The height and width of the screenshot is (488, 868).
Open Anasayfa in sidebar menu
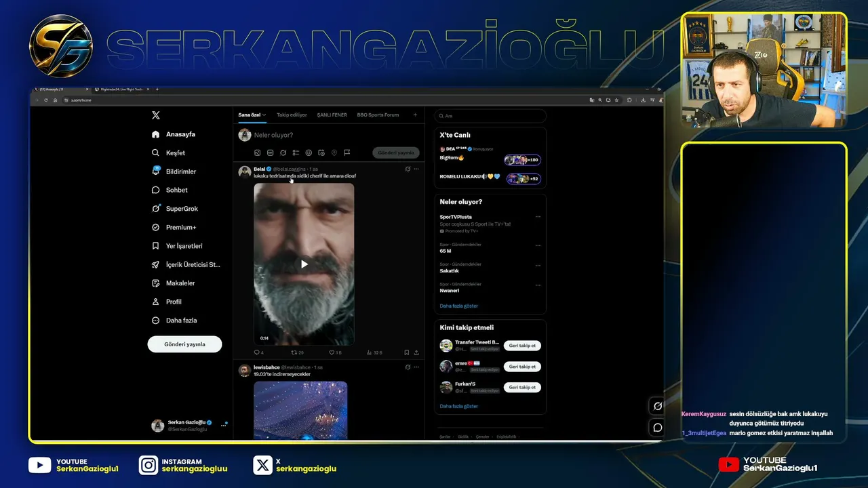tap(174, 134)
